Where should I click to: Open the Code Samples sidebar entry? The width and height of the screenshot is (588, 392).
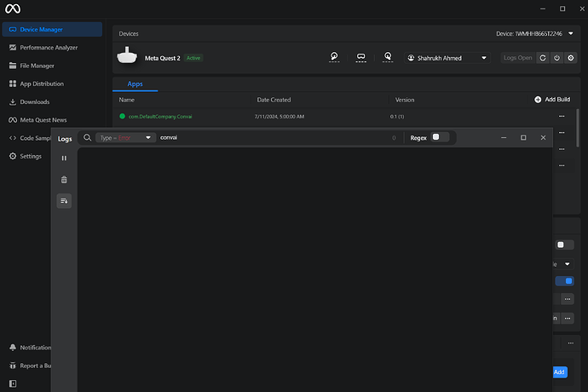30,138
